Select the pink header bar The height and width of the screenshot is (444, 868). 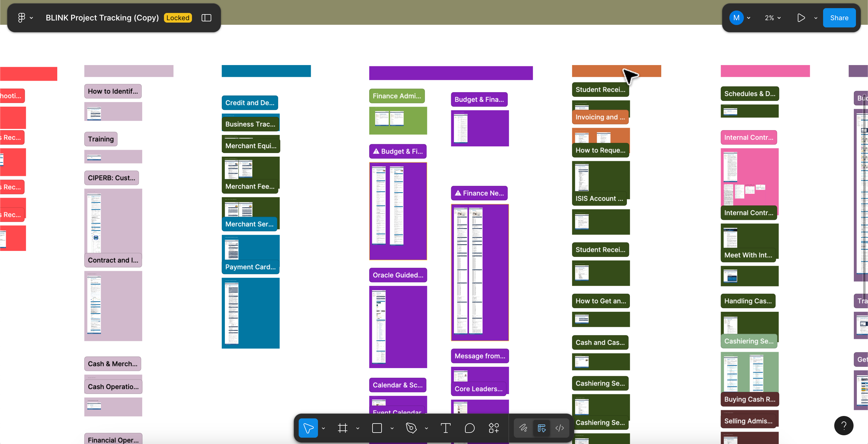click(x=765, y=71)
